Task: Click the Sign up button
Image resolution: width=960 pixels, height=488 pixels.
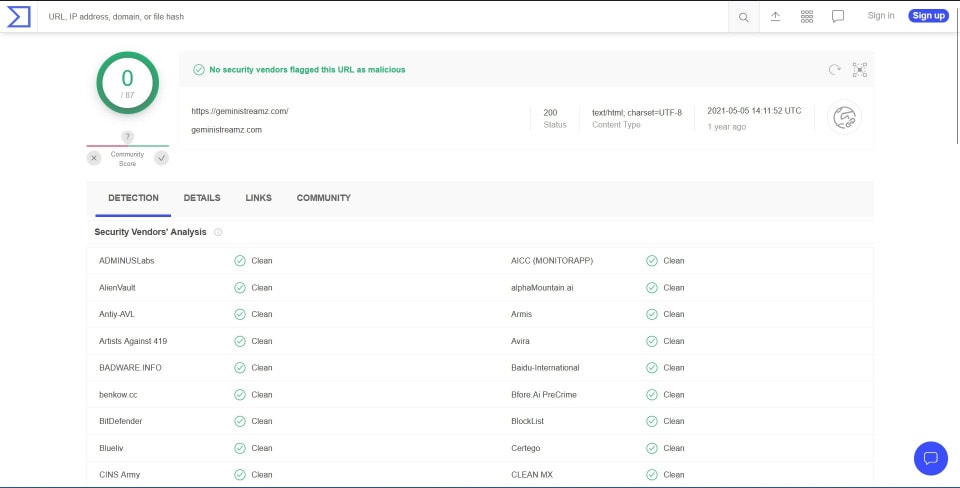Action: 928,16
